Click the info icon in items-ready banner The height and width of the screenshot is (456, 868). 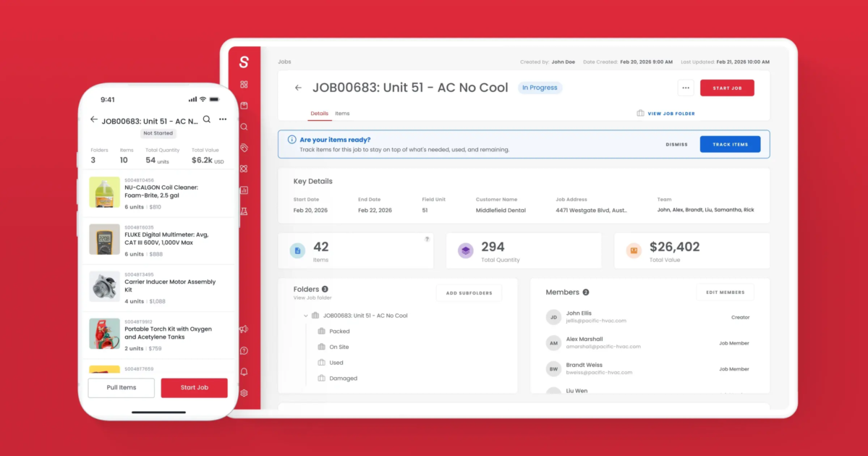click(x=292, y=140)
